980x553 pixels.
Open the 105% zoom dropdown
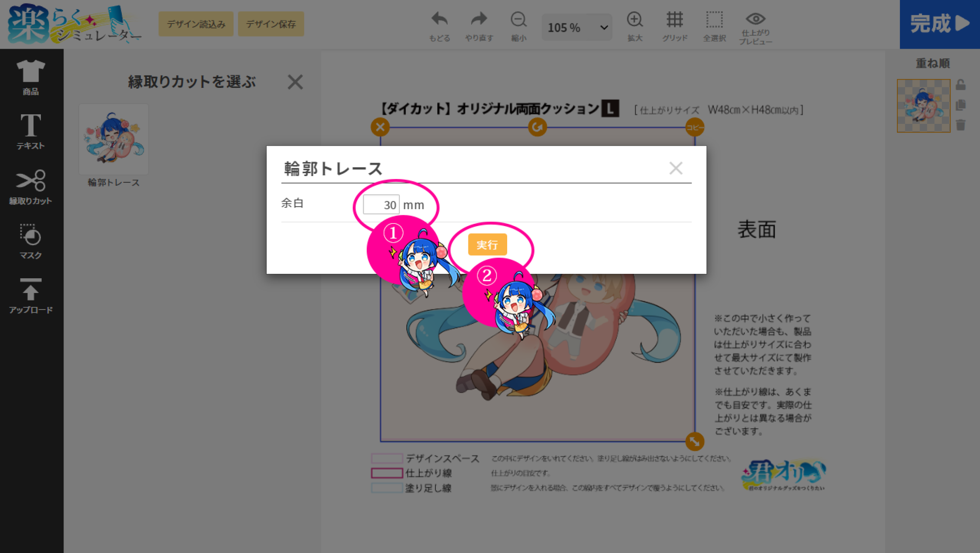point(577,27)
